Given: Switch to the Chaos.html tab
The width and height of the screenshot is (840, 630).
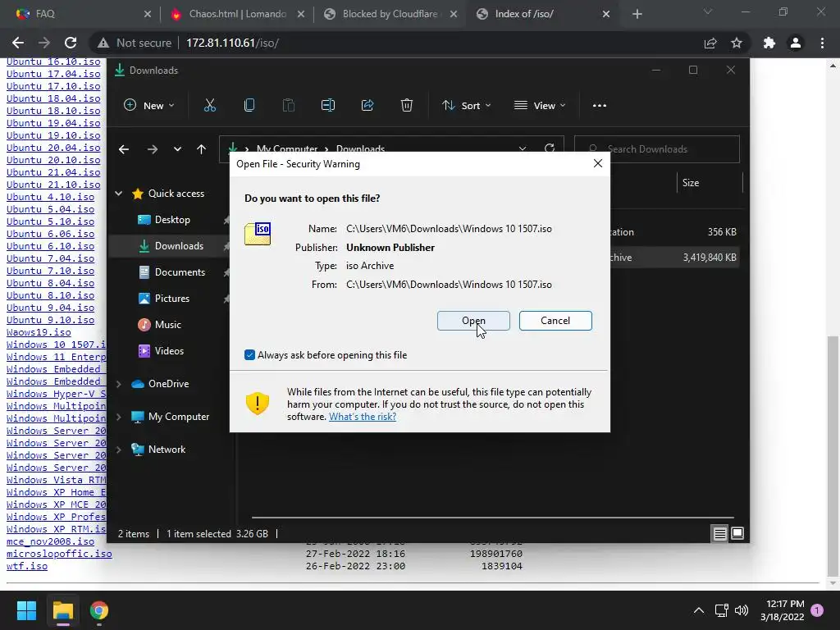Looking at the screenshot, I should click(235, 14).
